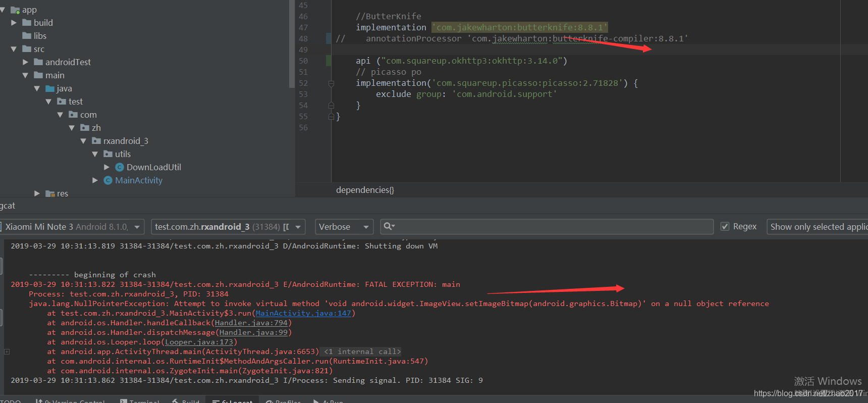Expand the androidTest folder
868x403 pixels.
click(x=26, y=62)
